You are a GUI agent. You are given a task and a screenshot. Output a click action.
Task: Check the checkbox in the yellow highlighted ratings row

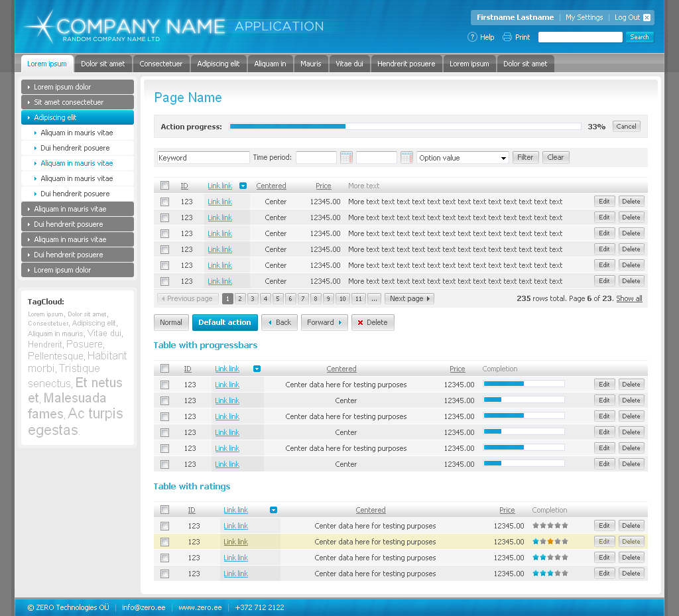pos(164,542)
